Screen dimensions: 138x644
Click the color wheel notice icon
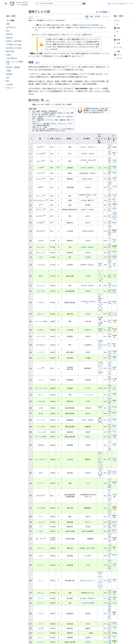coord(80,111)
